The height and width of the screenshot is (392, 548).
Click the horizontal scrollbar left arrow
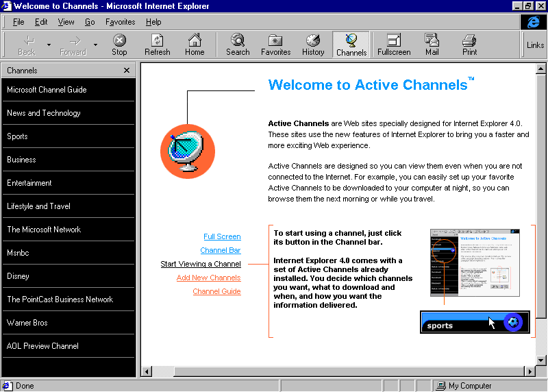point(147,371)
